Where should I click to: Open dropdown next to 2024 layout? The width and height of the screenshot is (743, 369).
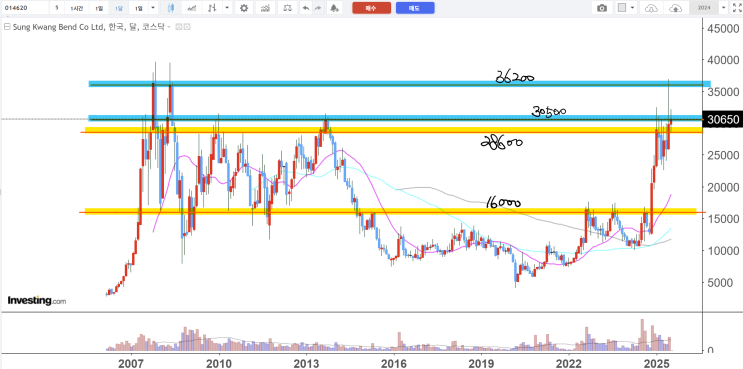723,8
